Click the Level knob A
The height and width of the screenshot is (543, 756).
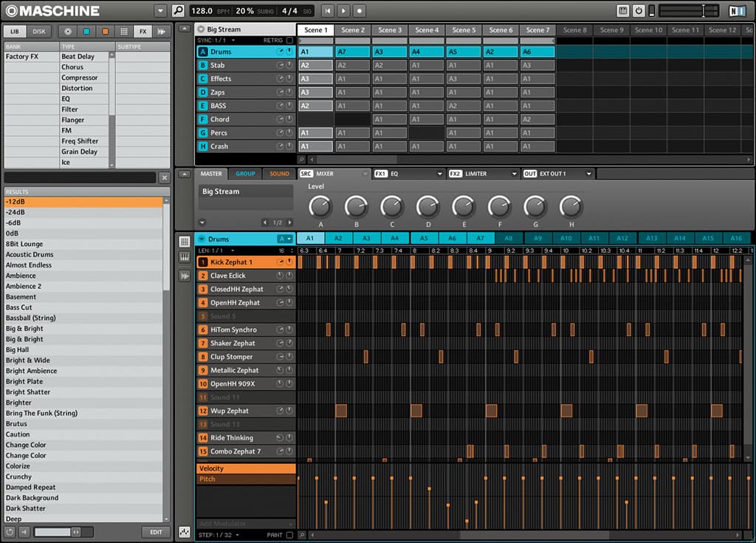tap(320, 207)
